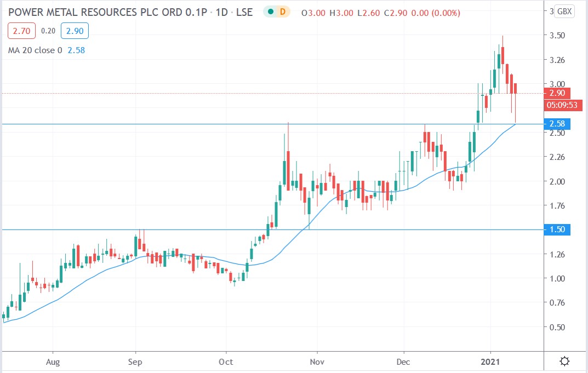
Task: Select the 2021 label on time axis
Action: click(491, 362)
